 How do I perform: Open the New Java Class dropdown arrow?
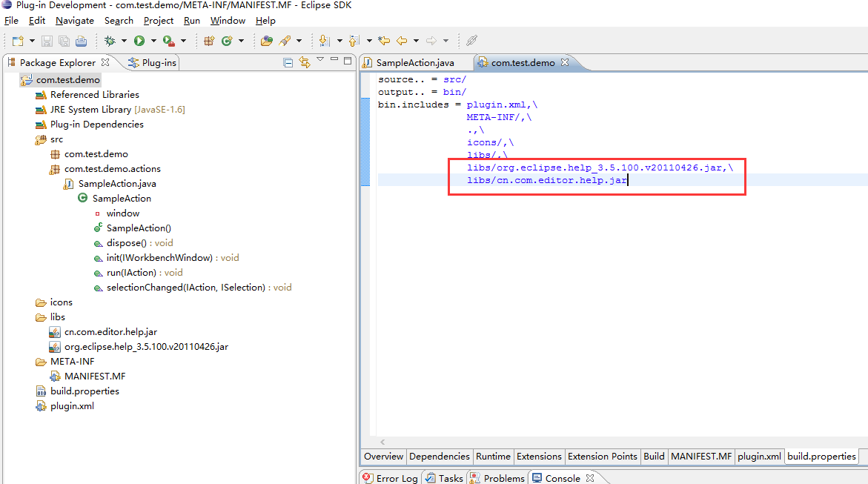coord(241,41)
